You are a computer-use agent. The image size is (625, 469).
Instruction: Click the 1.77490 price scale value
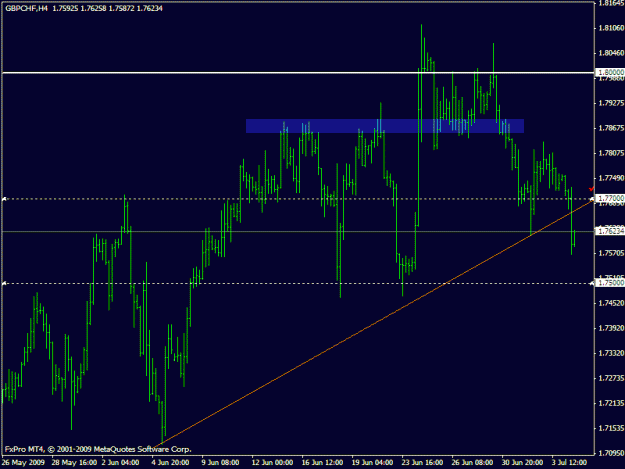coord(611,178)
